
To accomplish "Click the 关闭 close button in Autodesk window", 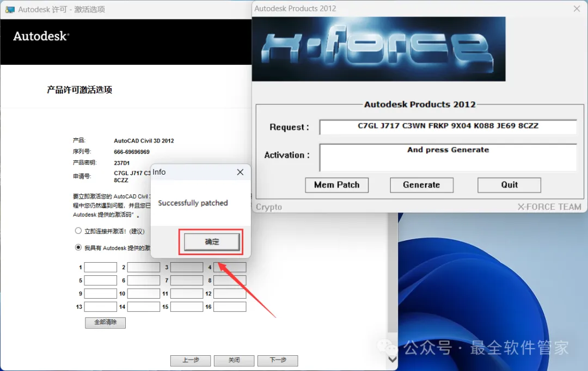I will point(234,361).
